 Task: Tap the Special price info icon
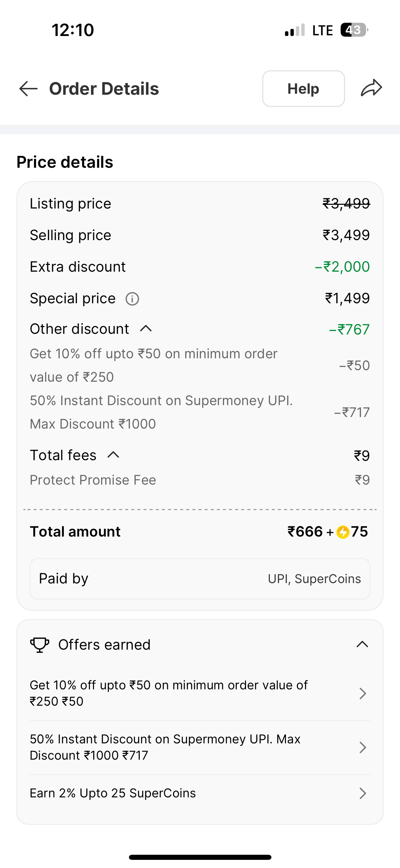tap(132, 299)
